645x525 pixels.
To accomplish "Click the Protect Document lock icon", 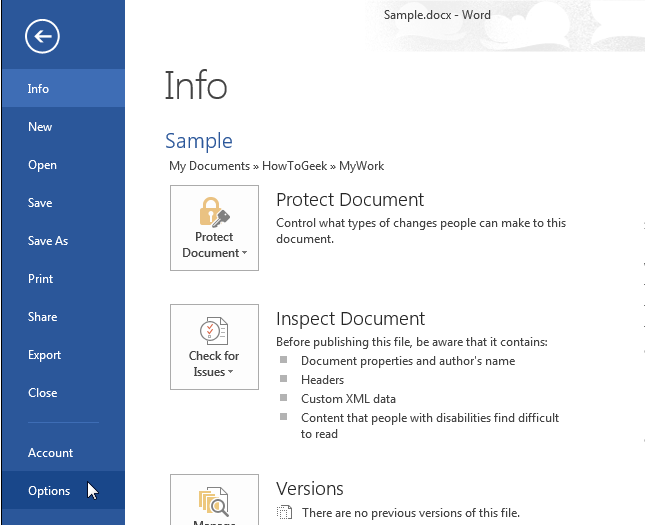I will click(214, 211).
